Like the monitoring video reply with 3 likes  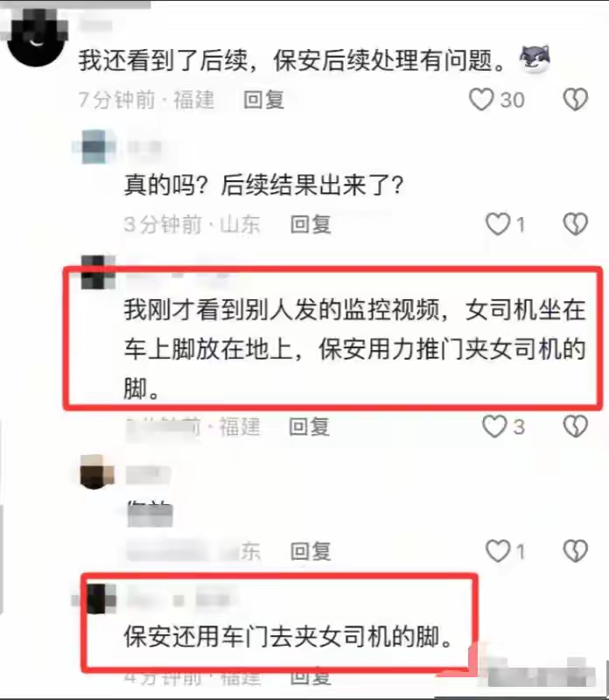point(494,426)
